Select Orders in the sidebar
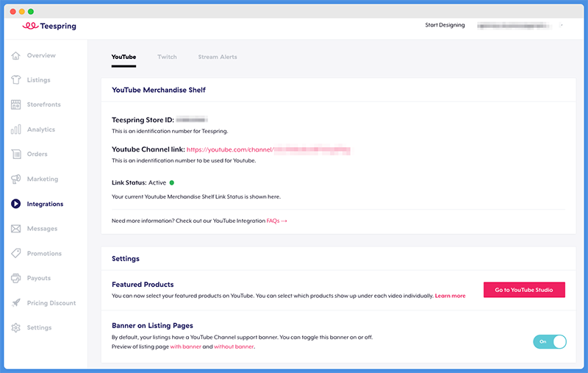This screenshot has height=373, width=588. pyautogui.click(x=37, y=154)
